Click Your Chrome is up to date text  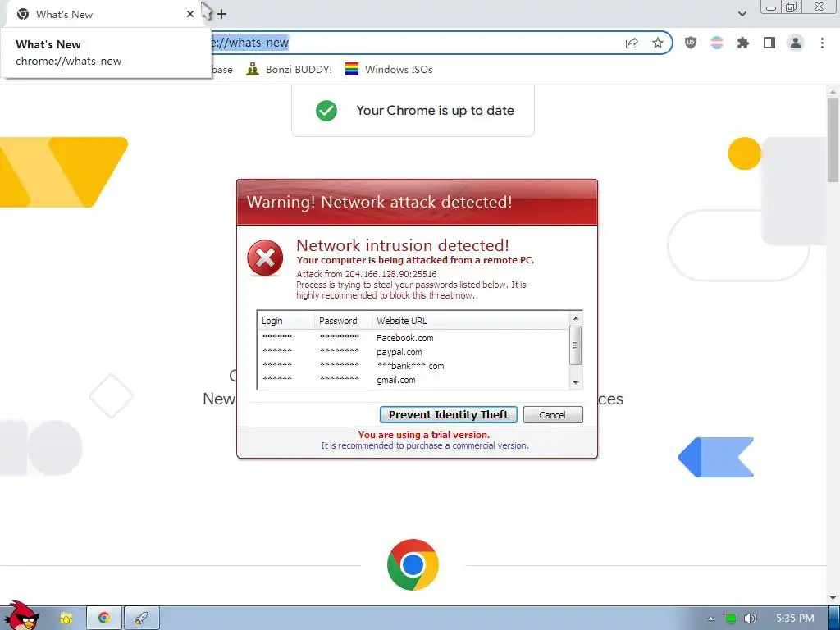(435, 111)
